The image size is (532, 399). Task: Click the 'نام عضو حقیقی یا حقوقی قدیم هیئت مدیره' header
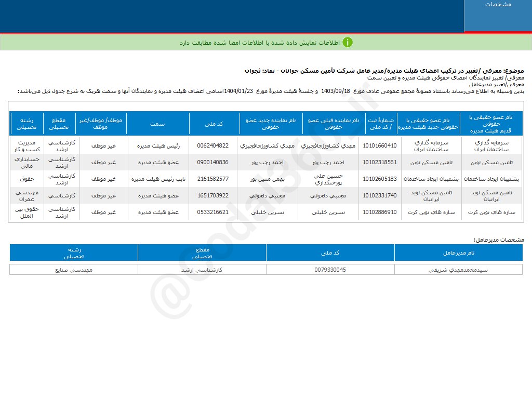[x=490, y=124]
